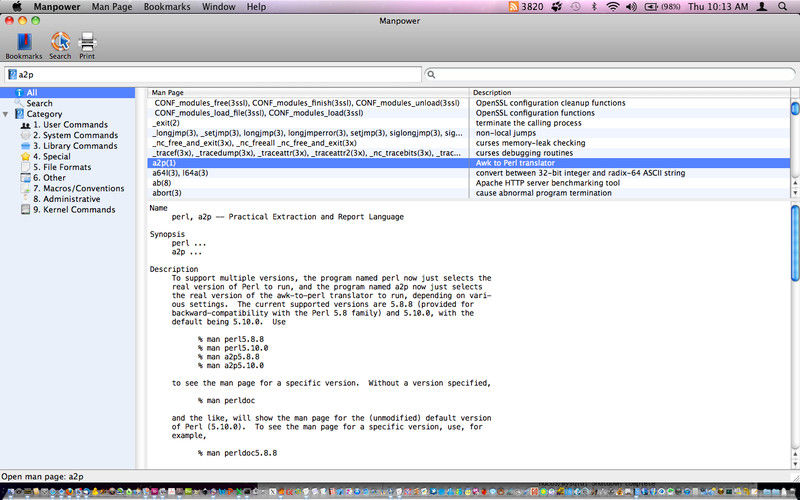Sort by Description column header
This screenshot has width=800, height=500.
click(630, 92)
